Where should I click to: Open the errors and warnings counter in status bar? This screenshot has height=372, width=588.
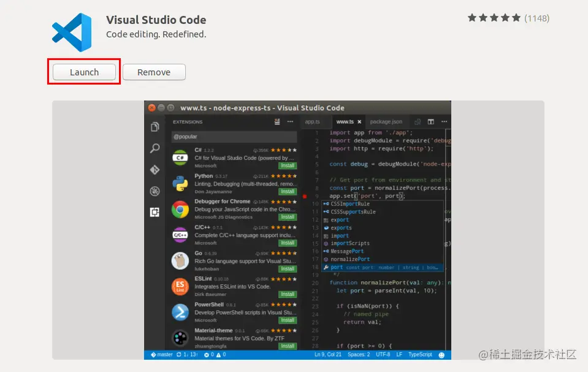coord(215,355)
